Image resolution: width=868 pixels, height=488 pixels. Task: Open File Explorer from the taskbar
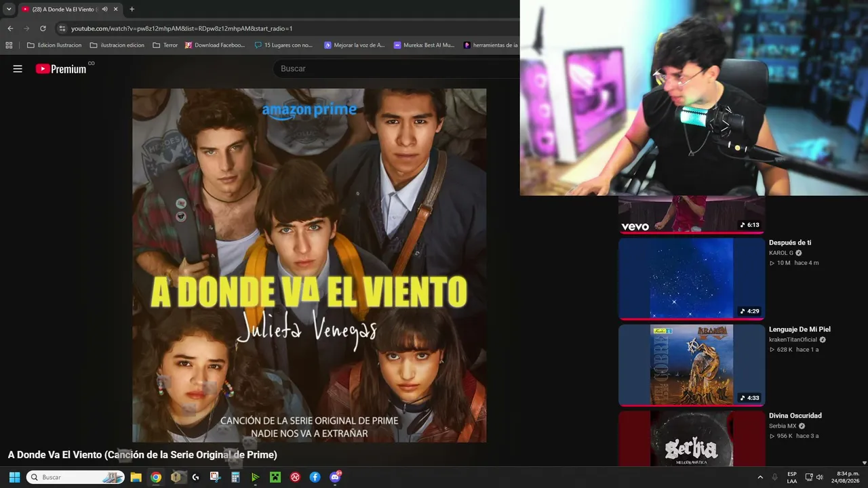(136, 477)
